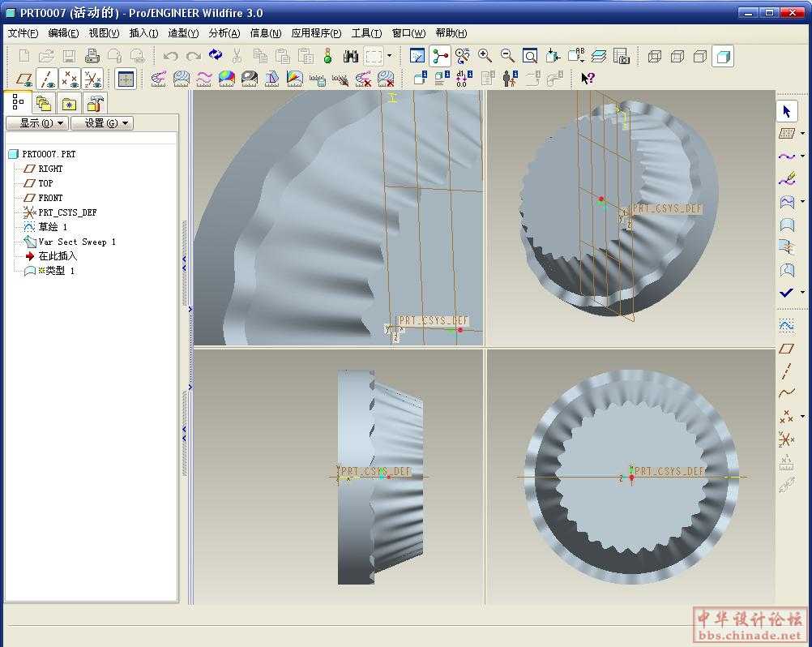The width and height of the screenshot is (812, 647).
Task: Open the 显示(O) dropdown
Action: [37, 123]
